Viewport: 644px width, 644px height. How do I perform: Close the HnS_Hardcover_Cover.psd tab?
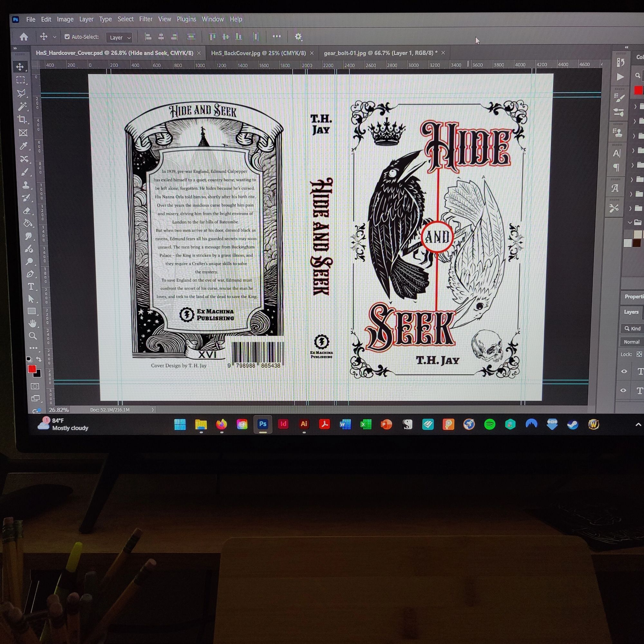click(199, 53)
